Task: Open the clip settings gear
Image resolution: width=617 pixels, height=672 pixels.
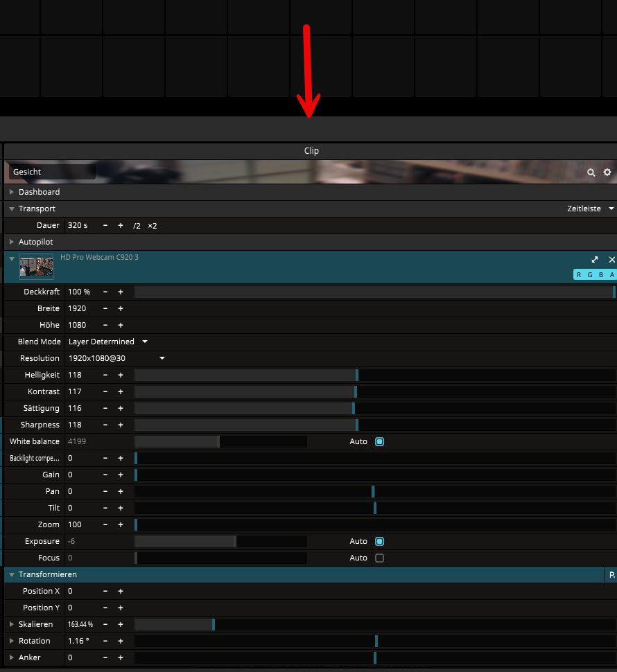Action: click(x=607, y=173)
